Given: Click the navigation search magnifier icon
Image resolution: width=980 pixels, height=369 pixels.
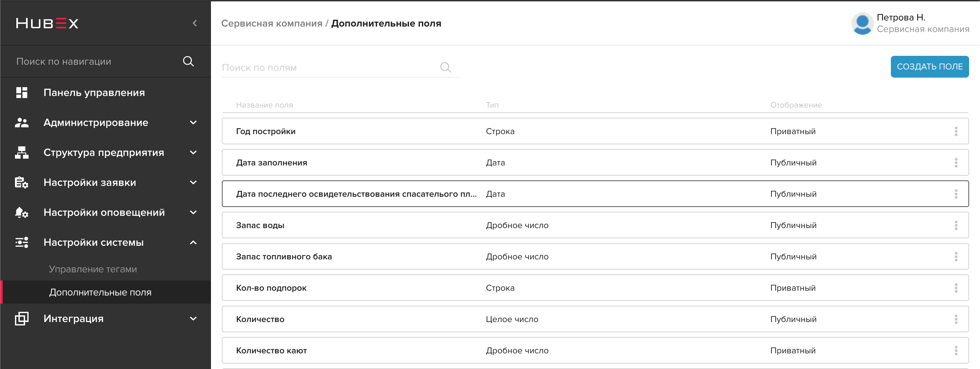Looking at the screenshot, I should point(188,61).
